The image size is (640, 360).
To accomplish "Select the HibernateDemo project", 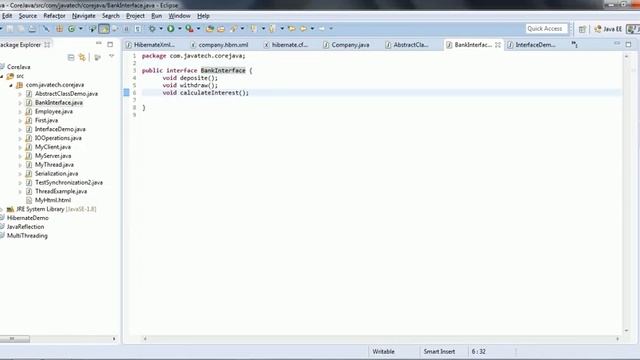I will click(27, 218).
